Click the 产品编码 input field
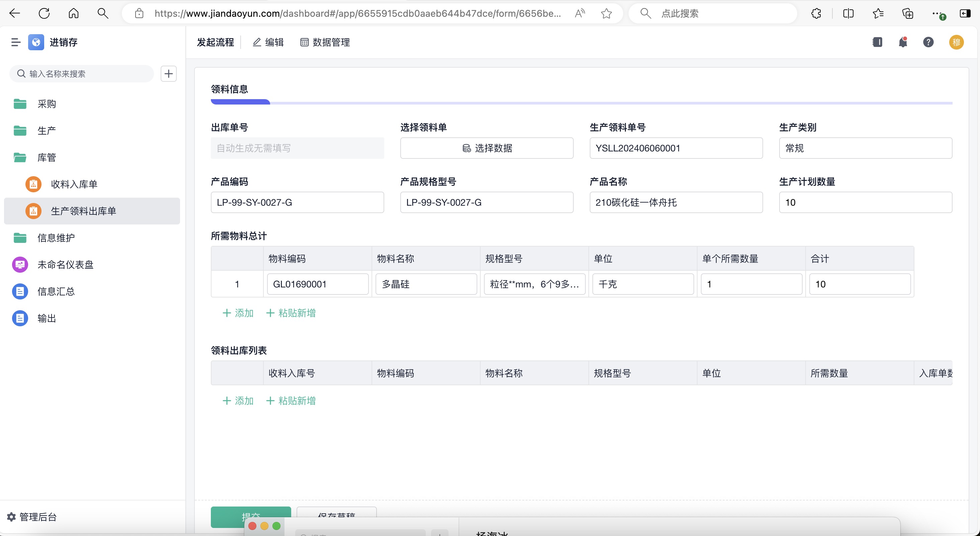980x536 pixels. (x=297, y=203)
